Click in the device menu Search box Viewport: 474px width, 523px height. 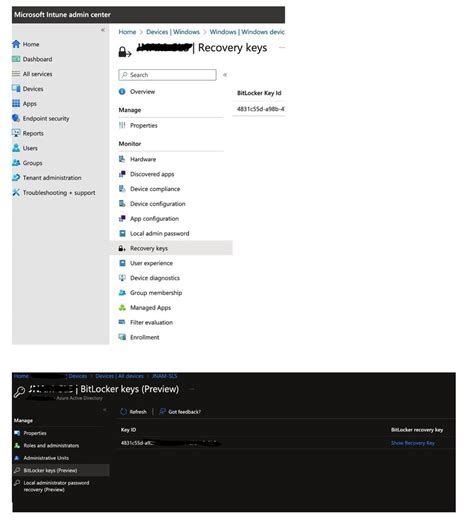coord(167,75)
